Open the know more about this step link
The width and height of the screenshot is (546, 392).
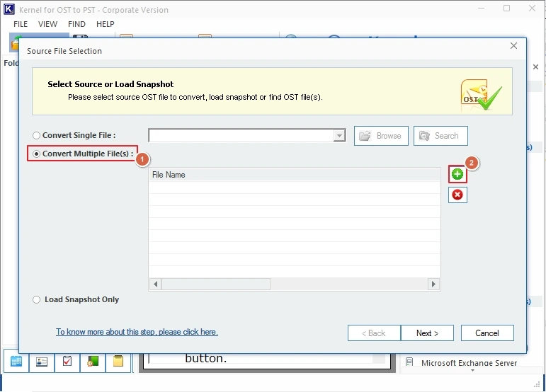point(137,332)
